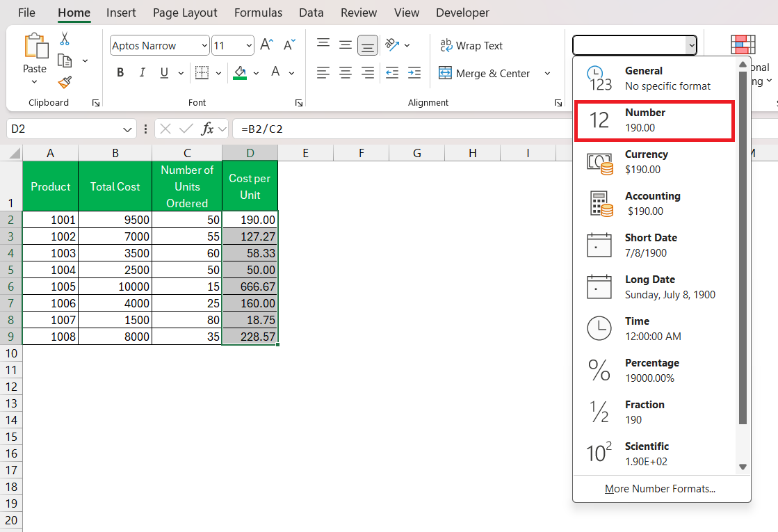The image size is (778, 532).
Task: Click the Orientation text rotate icon
Action: tap(392, 45)
